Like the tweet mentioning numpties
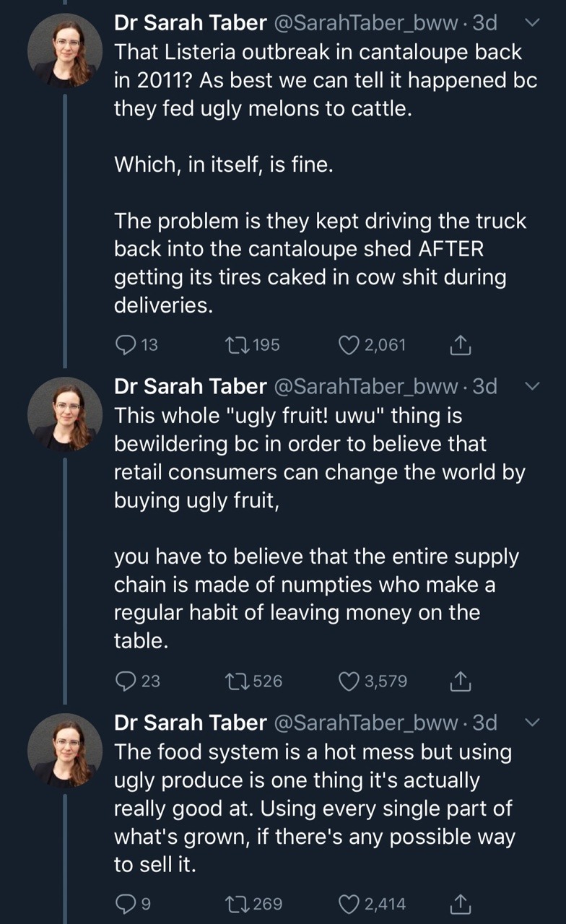The width and height of the screenshot is (566, 924). pyautogui.click(x=349, y=681)
